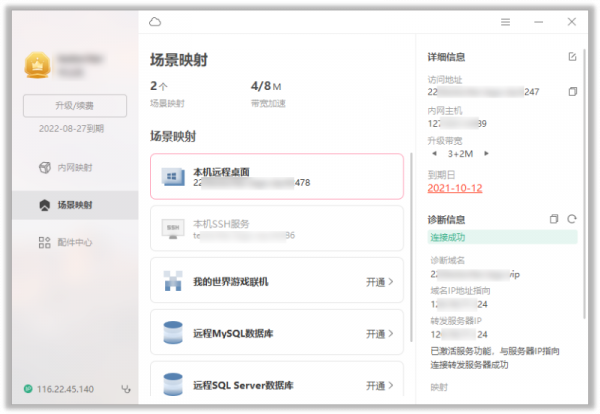Click the network icon at the bottom of the sidebar
600x414 pixels.
coord(125,389)
